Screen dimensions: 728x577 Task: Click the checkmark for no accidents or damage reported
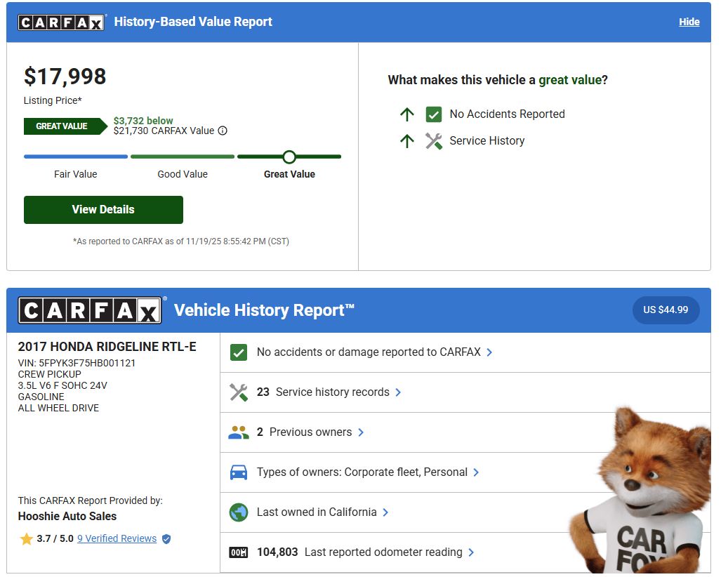[239, 352]
